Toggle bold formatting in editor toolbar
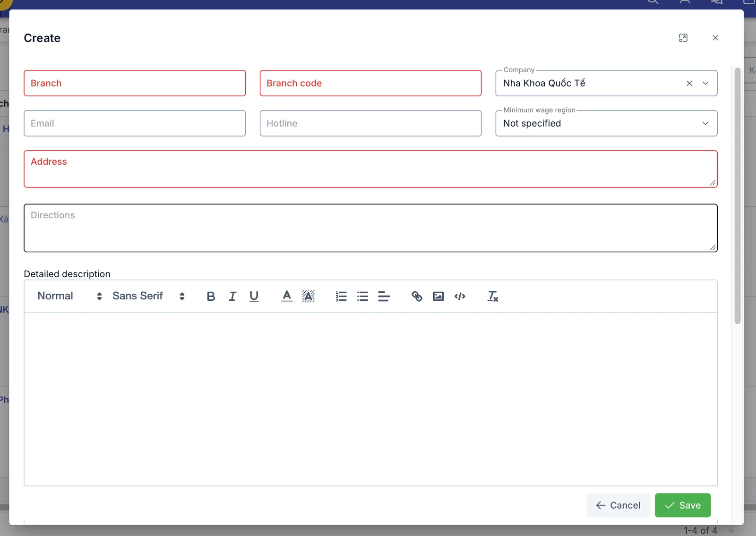Viewport: 756px width, 536px height. 211,296
